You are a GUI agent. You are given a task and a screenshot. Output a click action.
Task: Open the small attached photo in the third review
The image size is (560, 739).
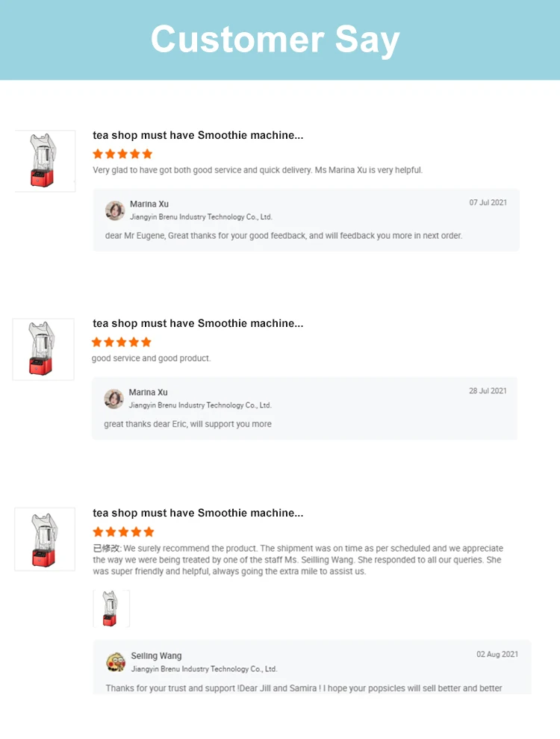pyautogui.click(x=111, y=608)
